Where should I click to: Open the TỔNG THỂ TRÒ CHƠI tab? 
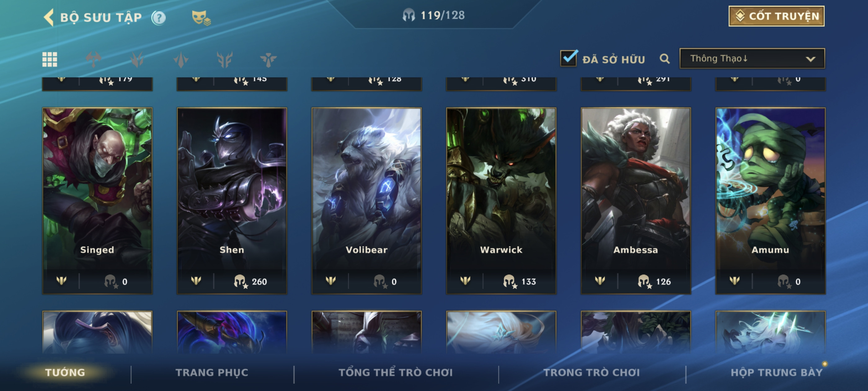point(396,372)
